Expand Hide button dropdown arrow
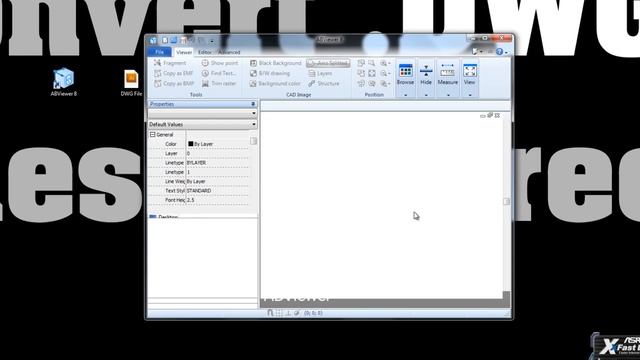Viewport: 640px width, 360px height. [x=426, y=95]
